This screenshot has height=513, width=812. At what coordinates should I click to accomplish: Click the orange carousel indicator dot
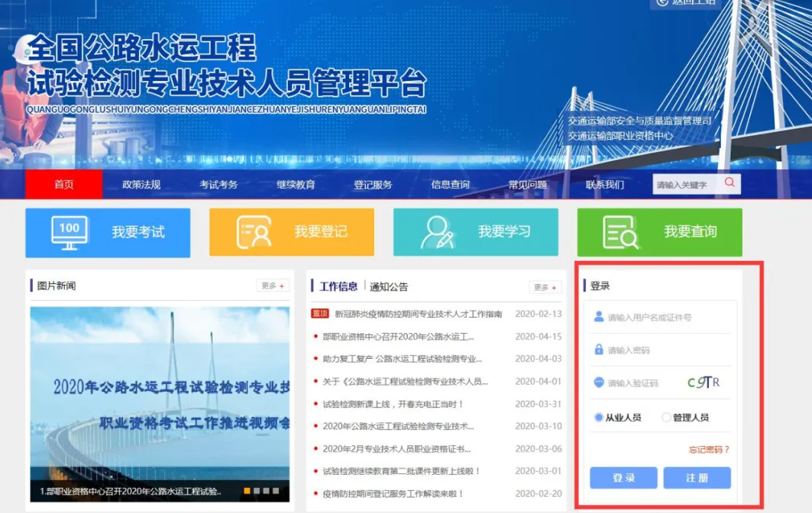247,491
